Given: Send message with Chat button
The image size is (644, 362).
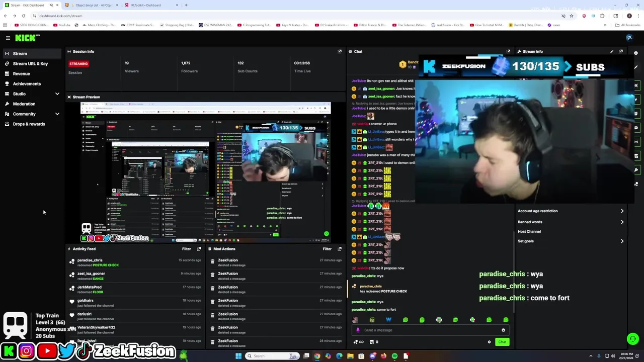Looking at the screenshot, I should (x=502, y=342).
